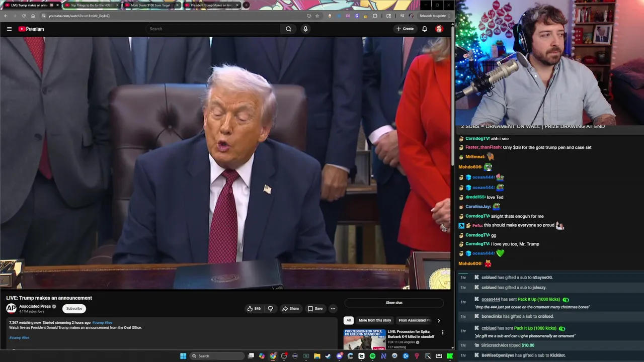The width and height of the screenshot is (644, 362).
Task: Go to the YouTube Premium home logo
Action: 31,29
